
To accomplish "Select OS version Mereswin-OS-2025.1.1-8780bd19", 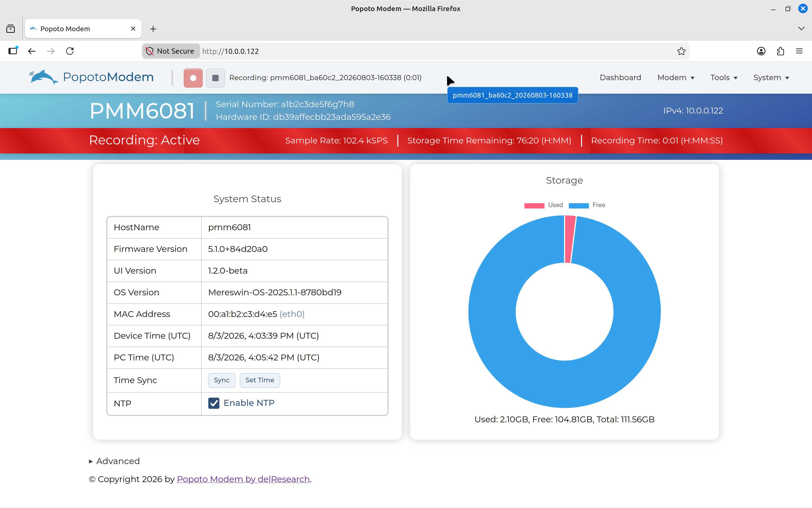I will [275, 292].
